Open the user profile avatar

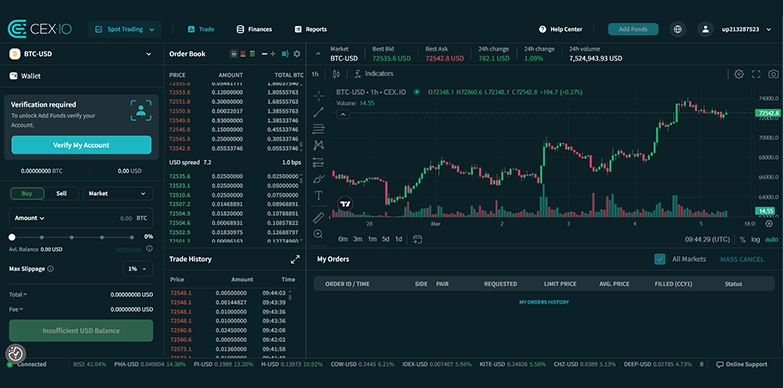705,29
